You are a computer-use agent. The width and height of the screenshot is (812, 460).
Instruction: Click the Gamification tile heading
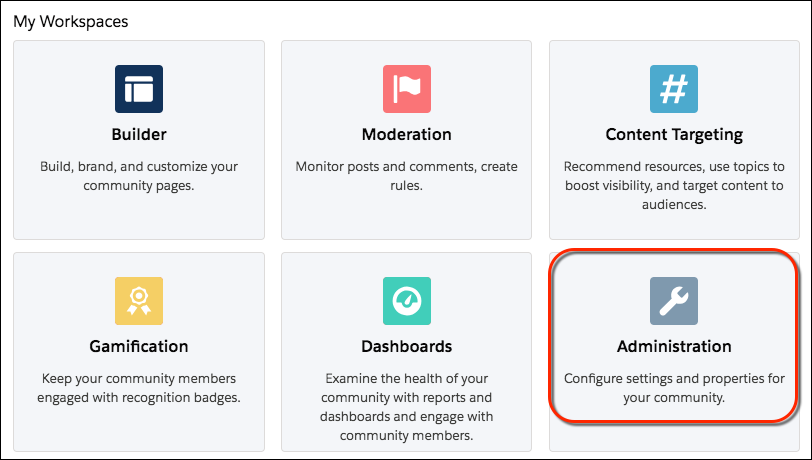(139, 346)
